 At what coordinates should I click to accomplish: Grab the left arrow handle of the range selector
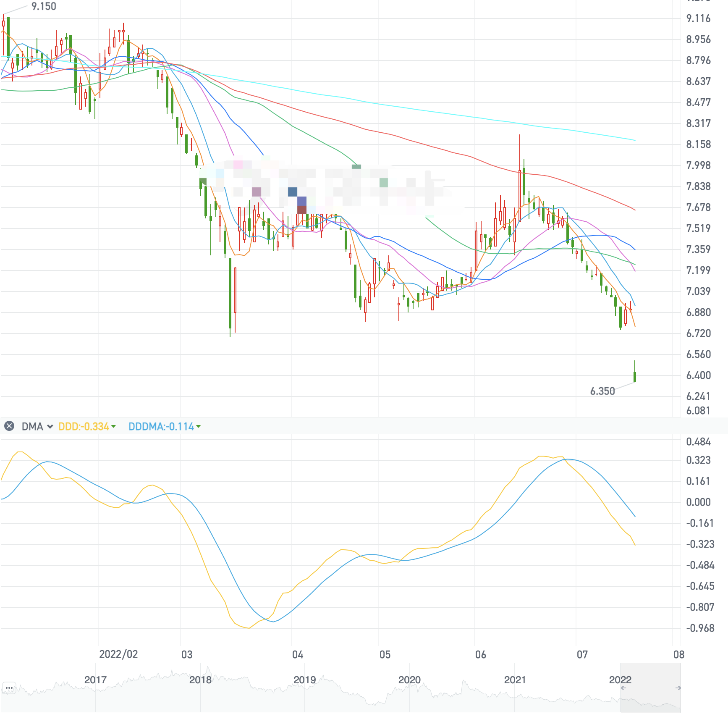623,688
